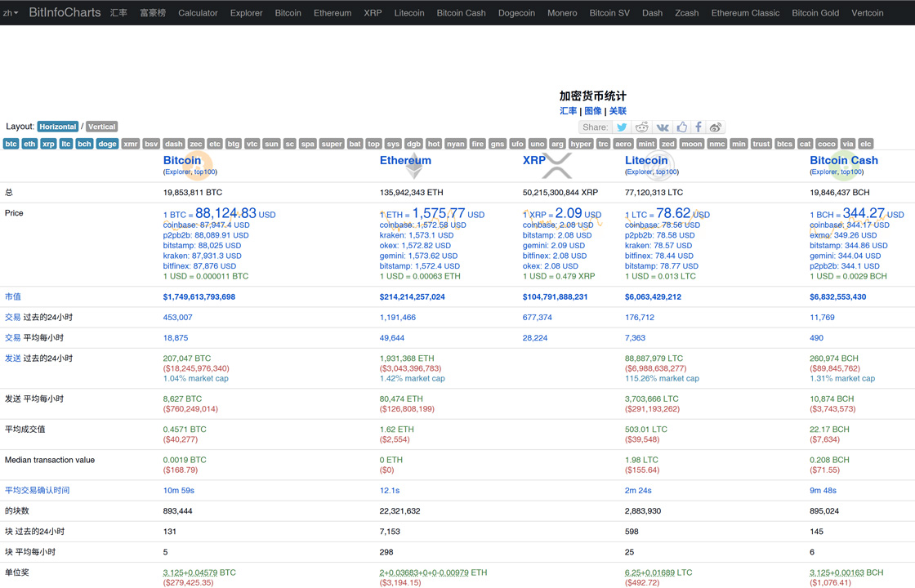Toggle the xrp coin tag

48,144
